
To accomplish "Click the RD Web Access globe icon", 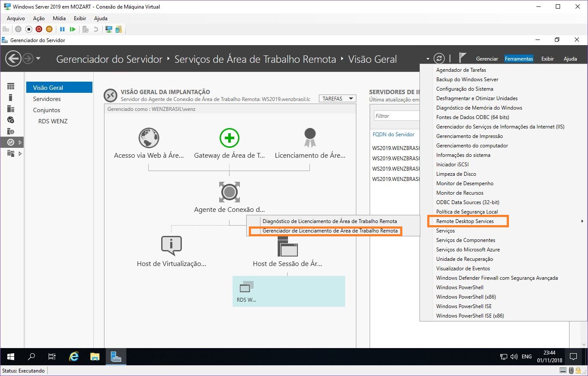I will point(149,138).
